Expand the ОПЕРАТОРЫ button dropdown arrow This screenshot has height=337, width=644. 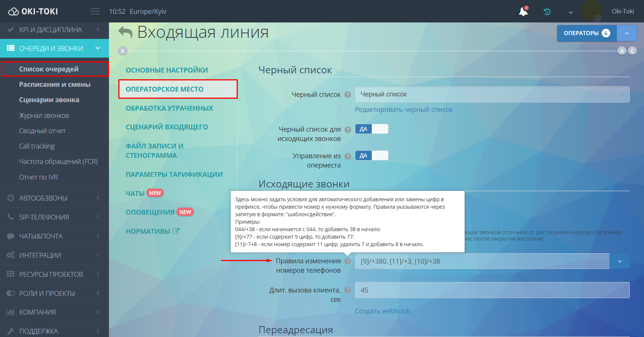point(626,33)
